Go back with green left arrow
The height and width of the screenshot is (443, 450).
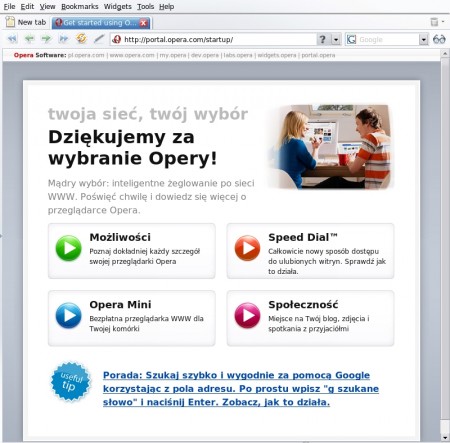click(x=29, y=39)
